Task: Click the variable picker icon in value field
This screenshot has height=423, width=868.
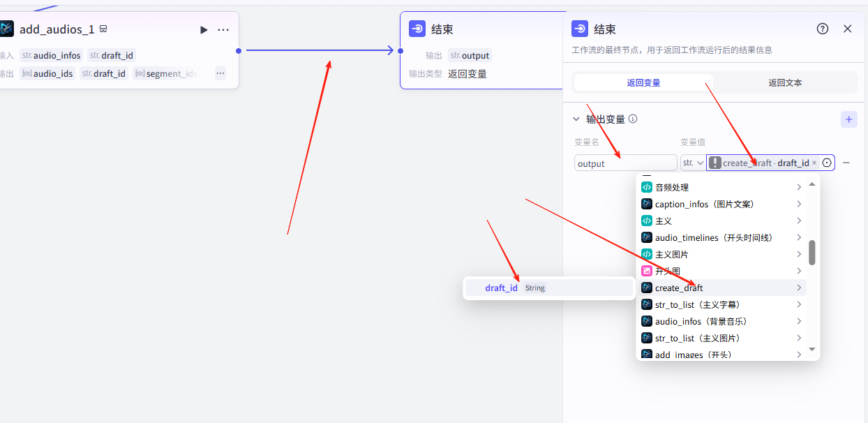Action: click(x=827, y=163)
